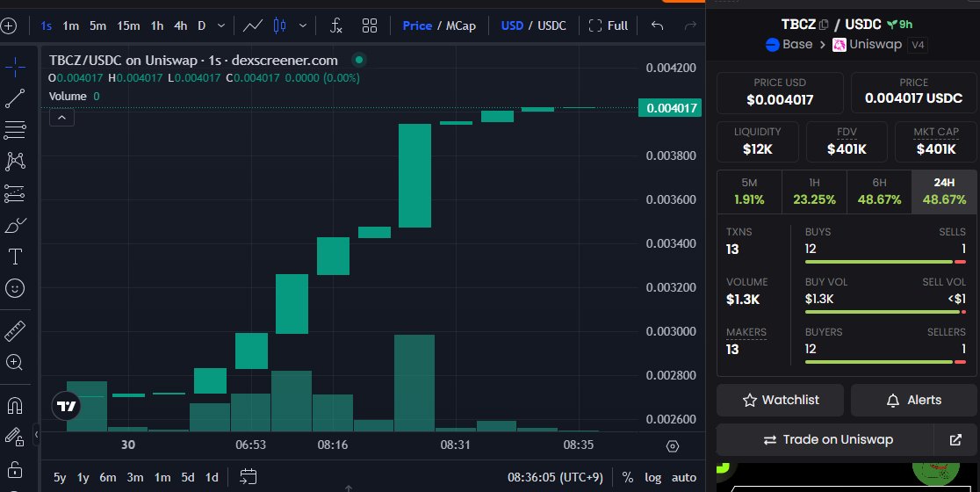
Task: Redo the last chart action
Action: [690, 25]
